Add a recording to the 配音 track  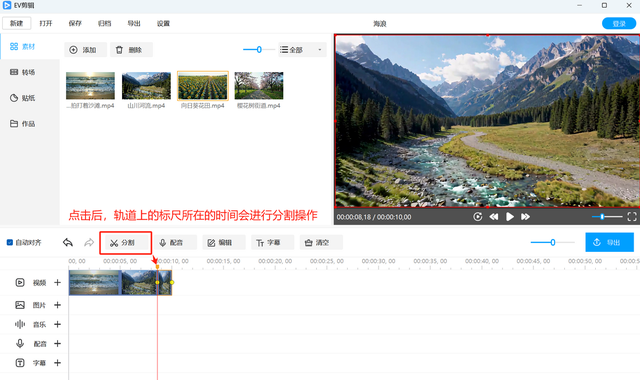[58, 343]
